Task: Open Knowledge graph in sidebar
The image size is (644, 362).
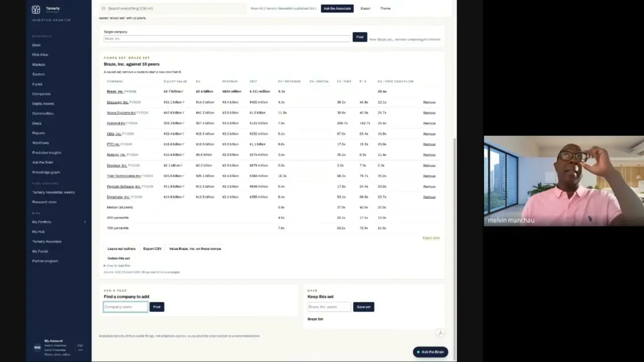Action: click(46, 172)
